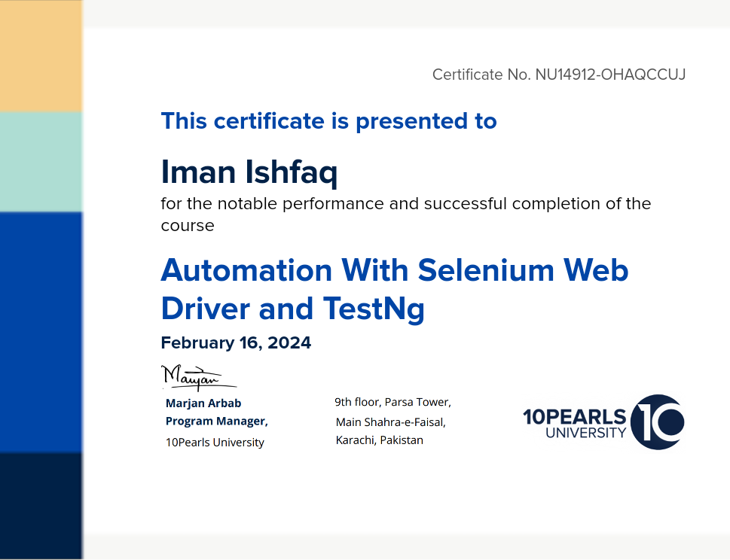Click the course title line "Automation With Selenium Web"
Screen dimensions: 730x560
click(x=395, y=270)
